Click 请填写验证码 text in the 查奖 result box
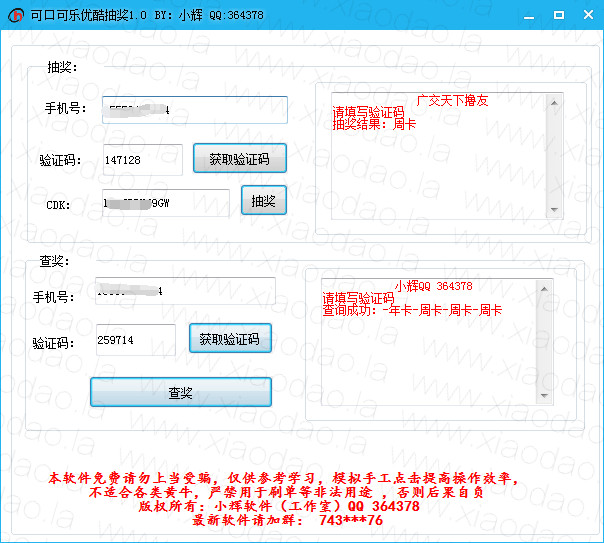604x543 pixels. [x=358, y=298]
